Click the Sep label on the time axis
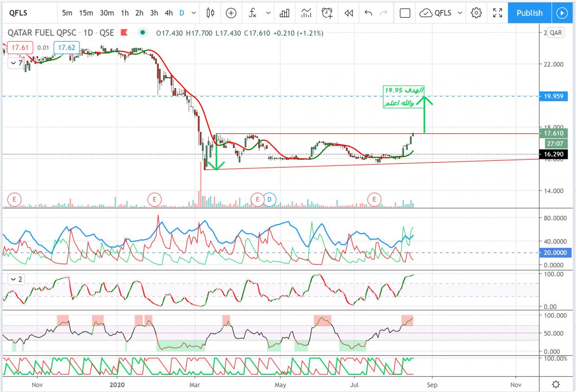The image size is (576, 392). click(432, 385)
